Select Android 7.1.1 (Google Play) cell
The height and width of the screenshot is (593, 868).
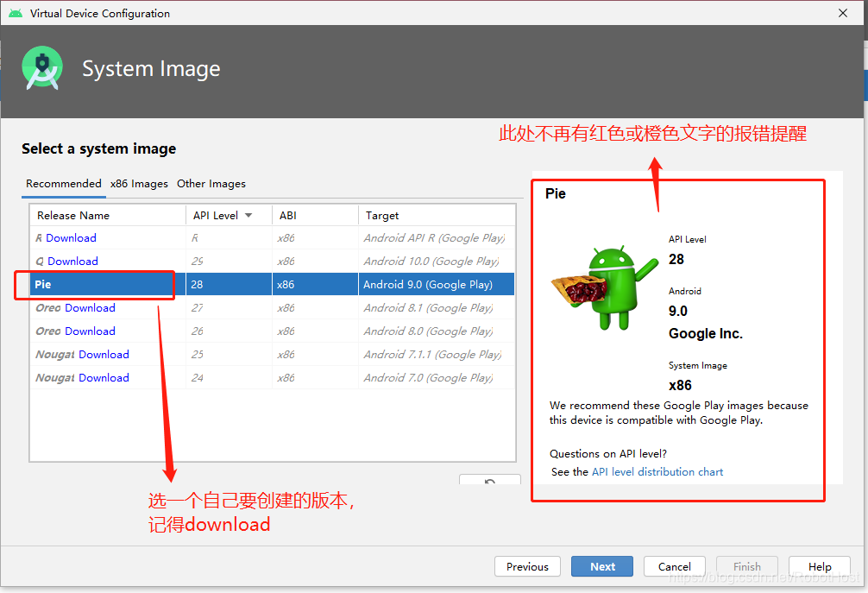[x=437, y=355]
